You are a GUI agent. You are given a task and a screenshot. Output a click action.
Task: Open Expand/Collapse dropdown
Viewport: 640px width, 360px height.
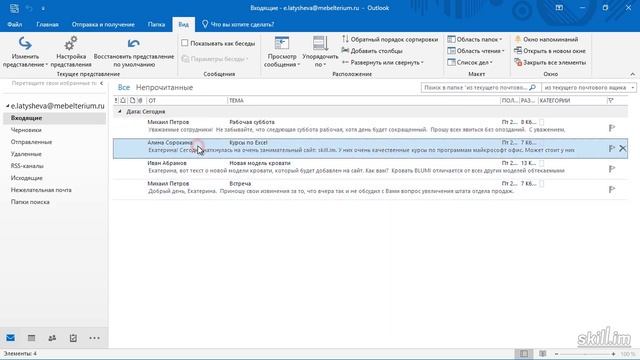[x=383, y=62]
